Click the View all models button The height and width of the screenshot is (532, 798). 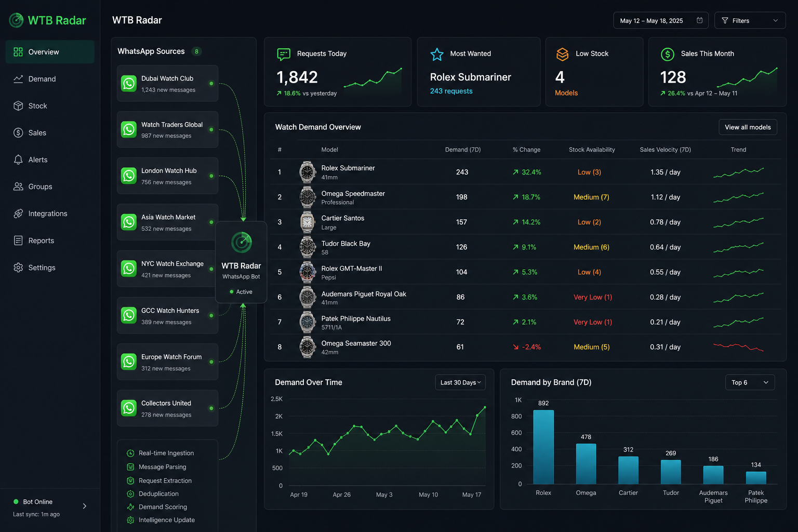click(748, 127)
